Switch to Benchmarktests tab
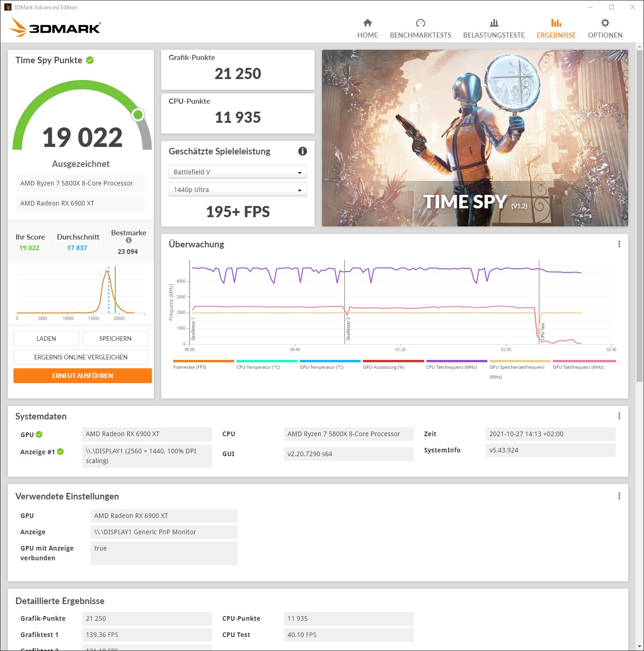Viewport: 644px width, 651px height. pos(421,29)
